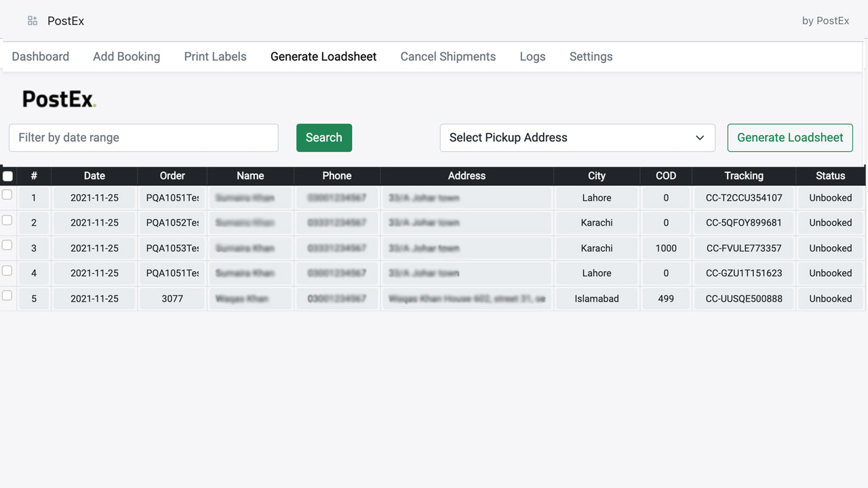
Task: Open the Select Pickup Address dropdown
Action: coord(577,138)
